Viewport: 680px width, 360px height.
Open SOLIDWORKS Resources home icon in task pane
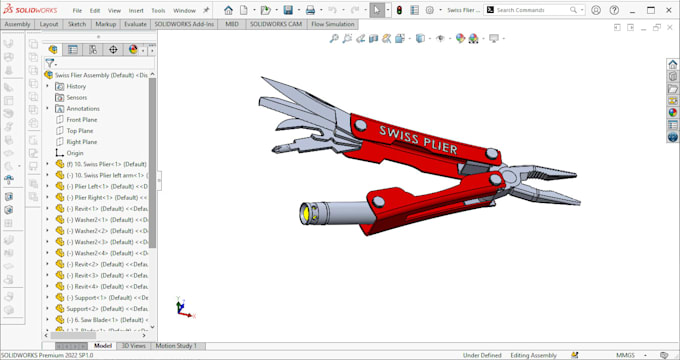coord(673,64)
